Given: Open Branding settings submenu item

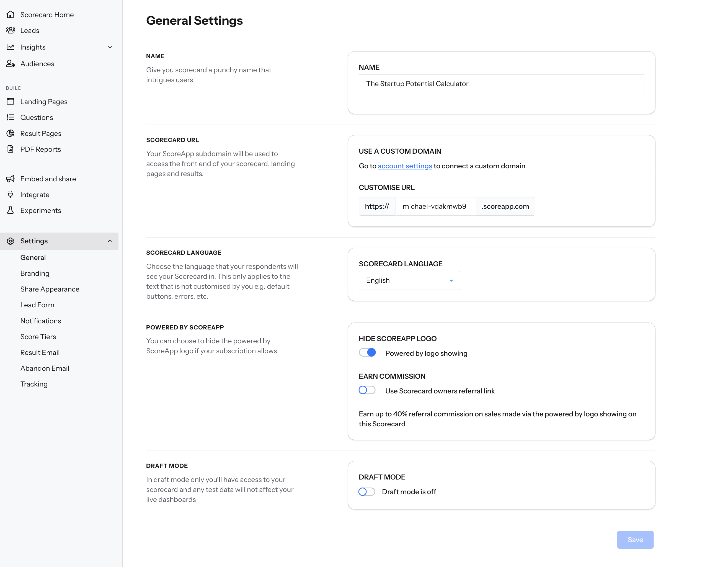Looking at the screenshot, I should tap(35, 273).
